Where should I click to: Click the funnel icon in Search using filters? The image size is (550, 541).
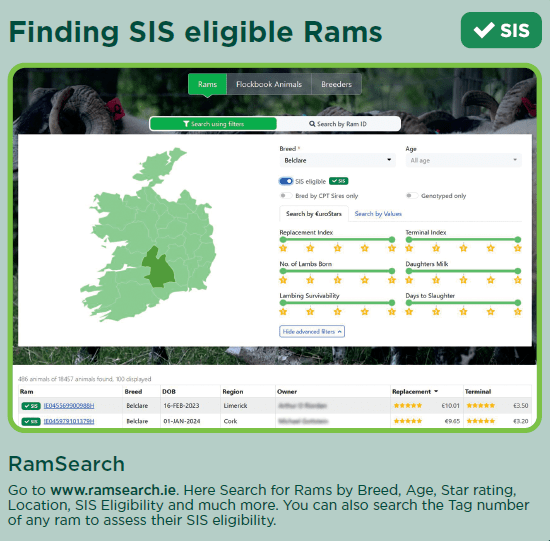tap(186, 124)
